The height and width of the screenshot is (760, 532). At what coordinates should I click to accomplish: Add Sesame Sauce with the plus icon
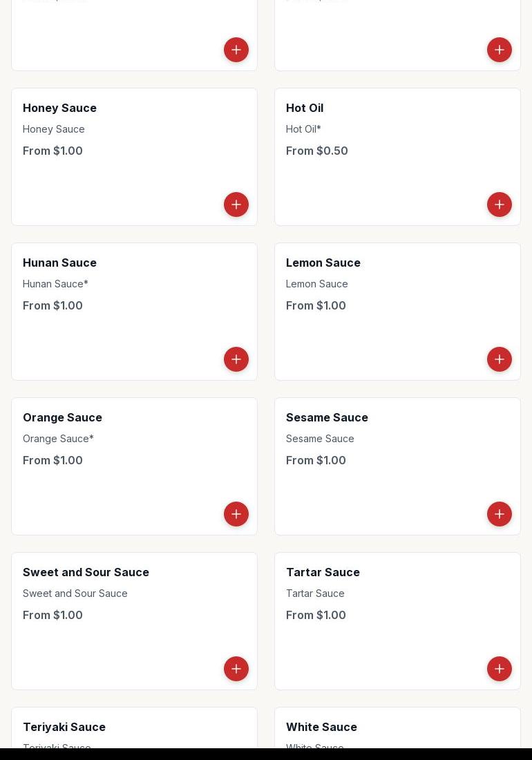(499, 514)
